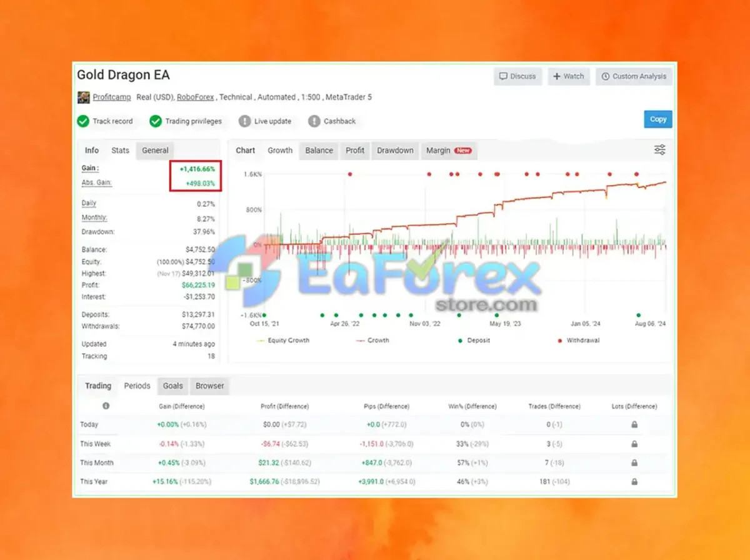Viewport: 750px width, 560px height.
Task: Click the Daily label
Action: [89, 204]
